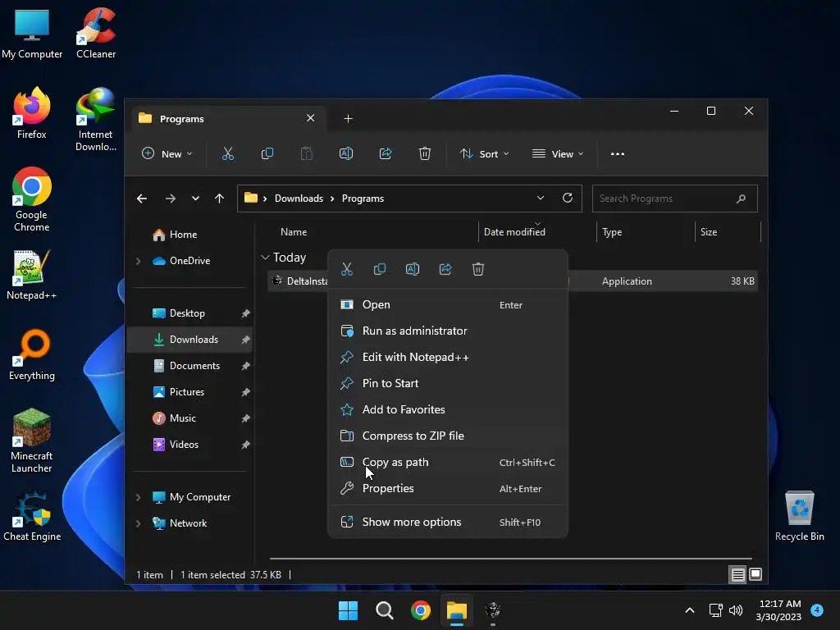Click the Delete trash icon in the Explorer toolbar
Viewport: 840px width, 630px height.
point(424,153)
